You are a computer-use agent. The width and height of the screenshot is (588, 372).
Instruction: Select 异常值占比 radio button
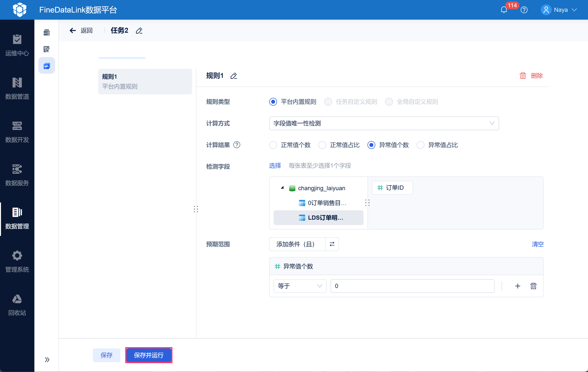(x=420, y=145)
